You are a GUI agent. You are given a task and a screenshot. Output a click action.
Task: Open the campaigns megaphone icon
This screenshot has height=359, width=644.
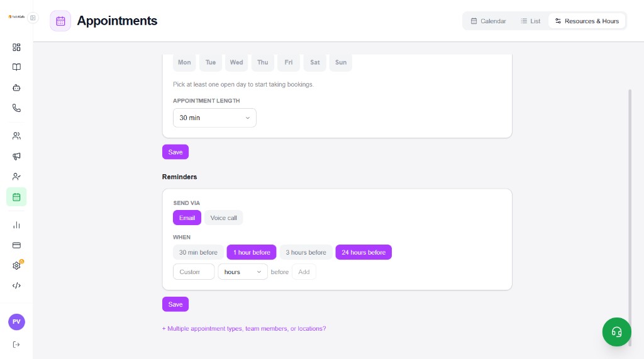[16, 156]
